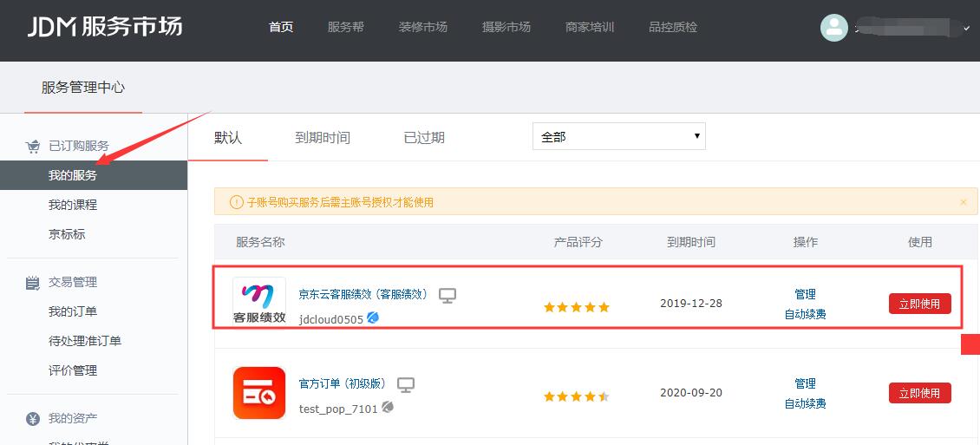Open 京标标 in sidebar
The width and height of the screenshot is (980, 445).
(67, 234)
